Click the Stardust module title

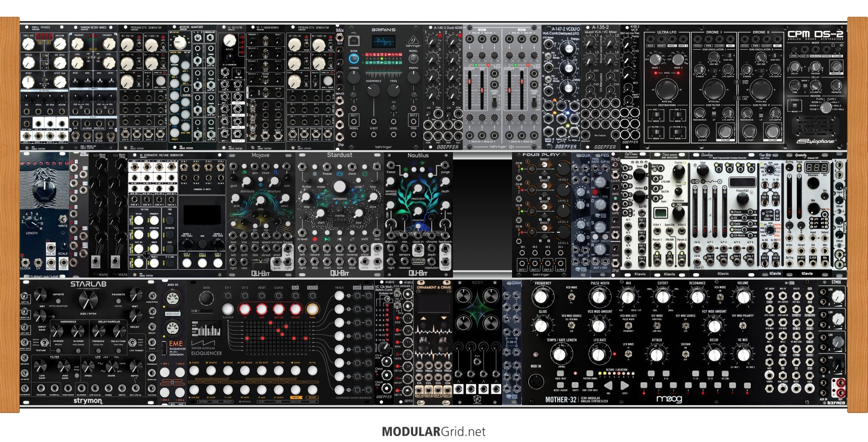[340, 155]
